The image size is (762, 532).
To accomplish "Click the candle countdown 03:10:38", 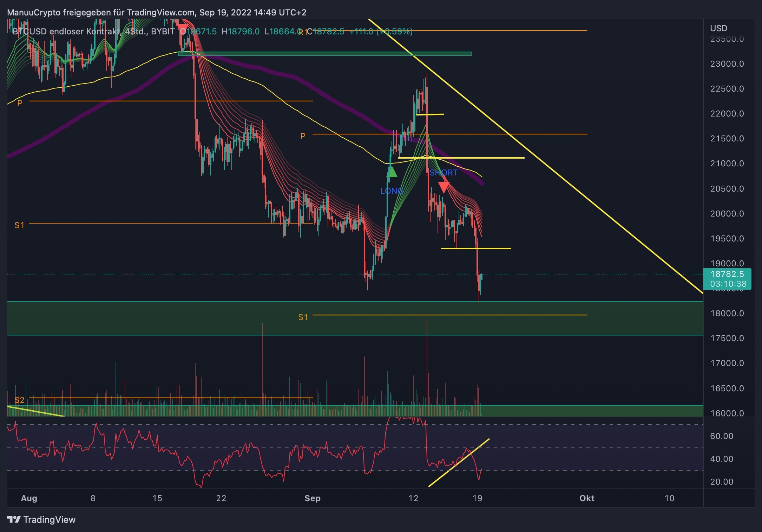I will 728,284.
